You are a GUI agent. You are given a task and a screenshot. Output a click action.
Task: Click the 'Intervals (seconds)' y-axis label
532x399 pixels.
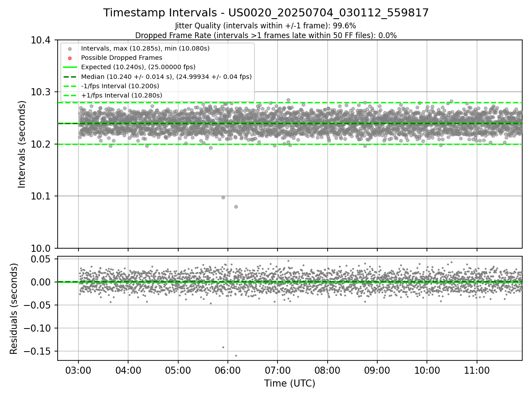tap(22, 144)
